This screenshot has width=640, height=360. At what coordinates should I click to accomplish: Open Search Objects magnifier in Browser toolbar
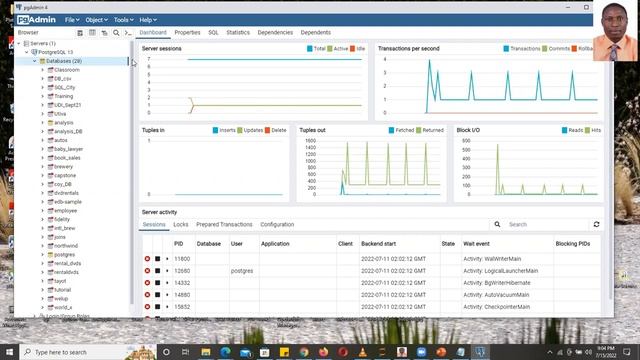(116, 33)
